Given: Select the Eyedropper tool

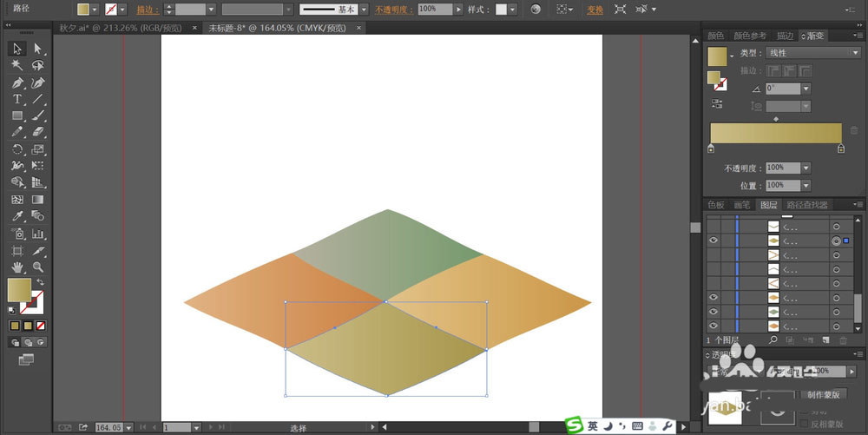Looking at the screenshot, I should click(x=17, y=216).
